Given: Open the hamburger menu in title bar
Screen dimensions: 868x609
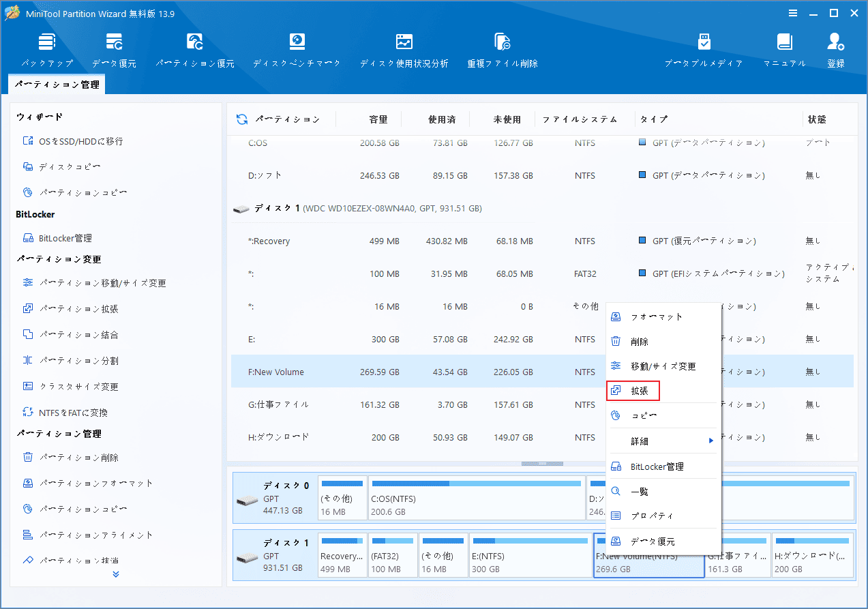Looking at the screenshot, I should tap(793, 13).
